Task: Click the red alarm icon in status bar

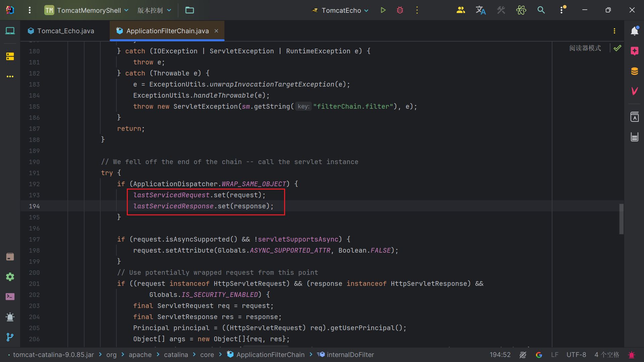Action: (632, 355)
